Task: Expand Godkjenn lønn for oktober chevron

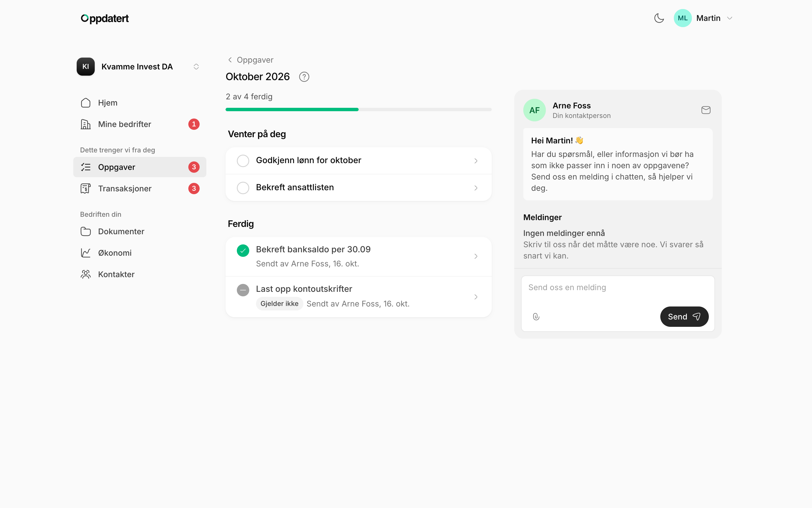Action: click(x=476, y=161)
